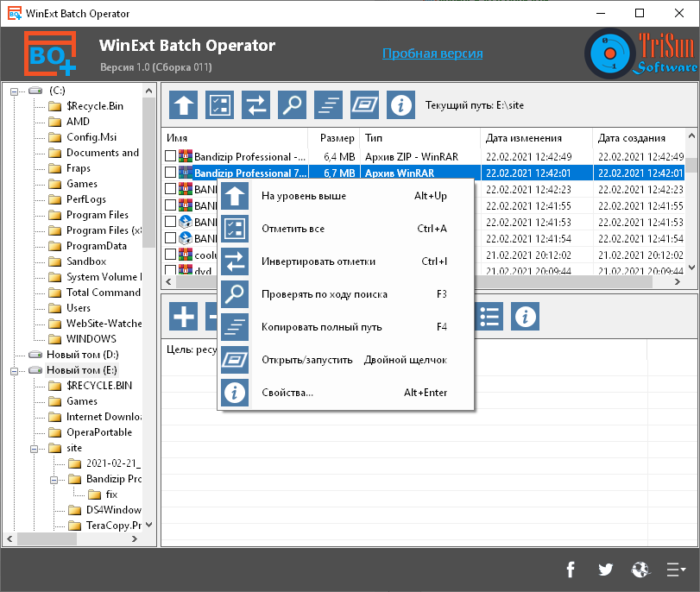Check the file modified at 12:42:23

point(170,189)
